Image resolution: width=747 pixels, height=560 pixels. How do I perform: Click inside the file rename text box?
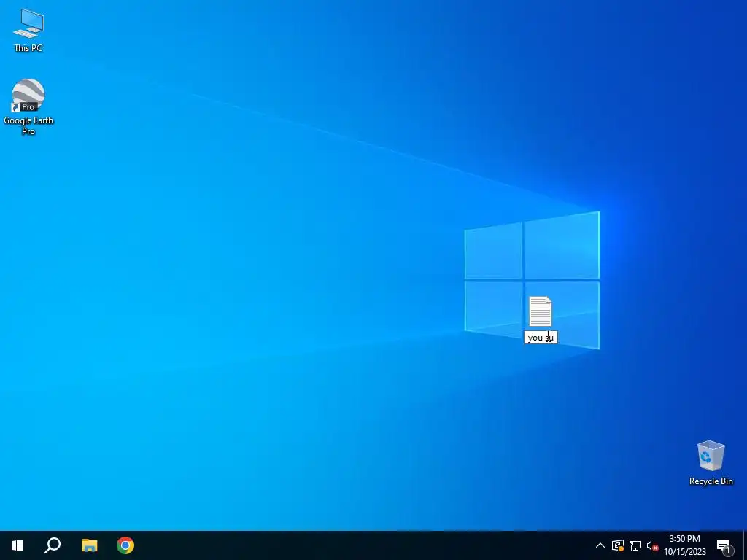pos(541,338)
